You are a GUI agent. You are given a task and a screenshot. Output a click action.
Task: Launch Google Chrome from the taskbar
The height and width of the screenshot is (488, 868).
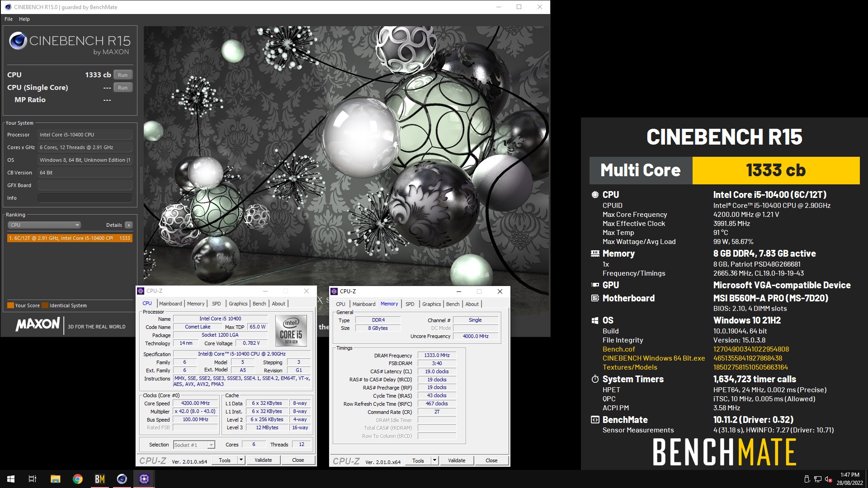coord(78,479)
